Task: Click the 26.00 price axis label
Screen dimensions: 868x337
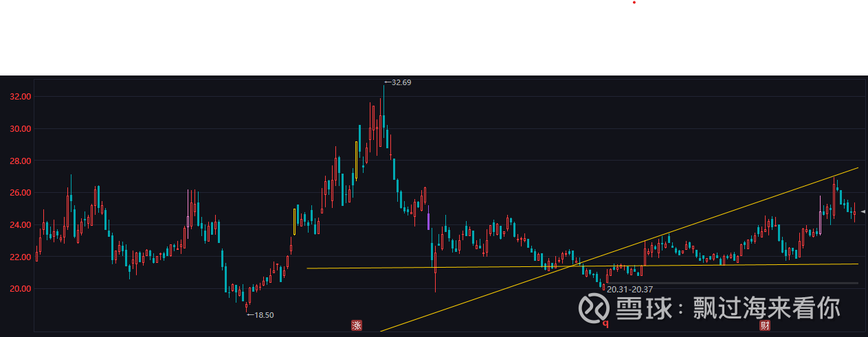Action: click(x=21, y=193)
